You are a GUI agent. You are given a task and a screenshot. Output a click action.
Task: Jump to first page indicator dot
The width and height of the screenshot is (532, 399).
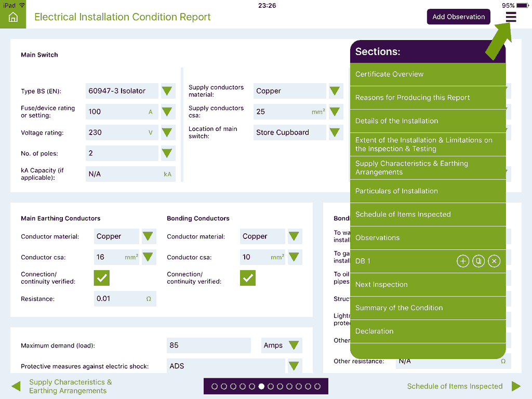coord(215,386)
